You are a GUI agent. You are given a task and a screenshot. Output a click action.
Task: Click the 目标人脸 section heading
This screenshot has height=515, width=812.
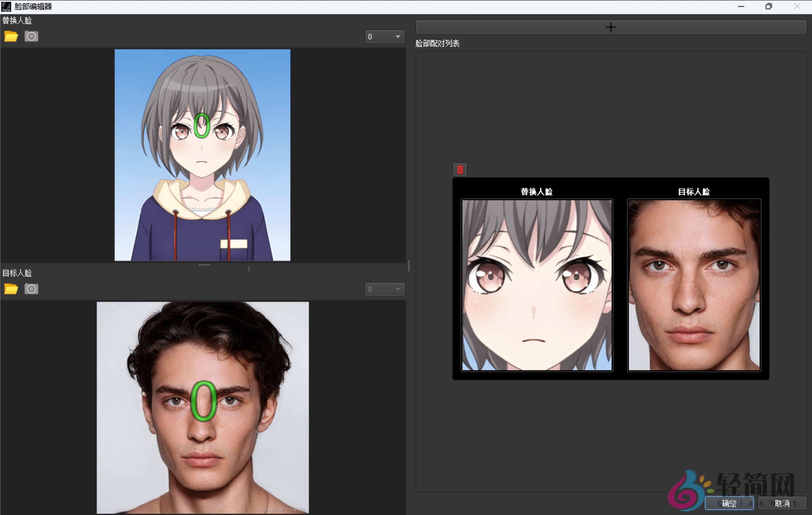pyautogui.click(x=17, y=273)
